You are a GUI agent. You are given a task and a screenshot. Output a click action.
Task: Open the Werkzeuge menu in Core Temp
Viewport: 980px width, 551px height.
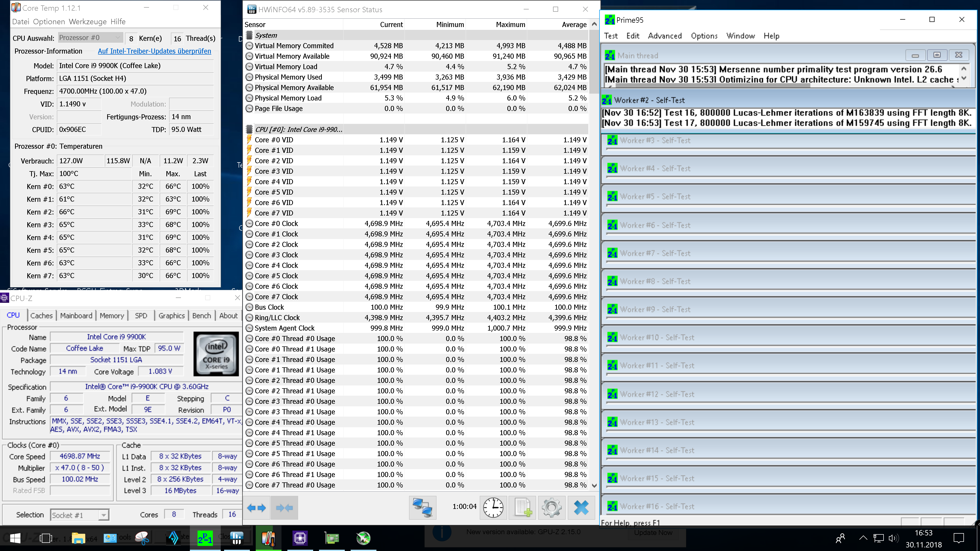[88, 22]
